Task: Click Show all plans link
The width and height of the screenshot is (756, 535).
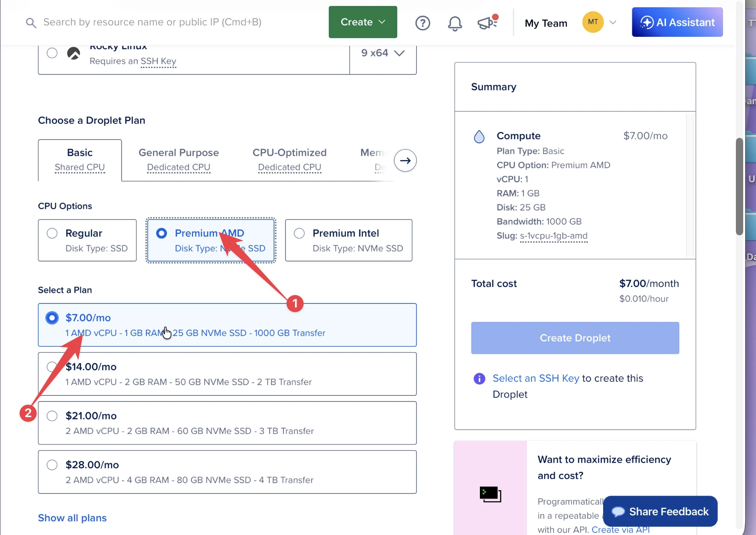Action: (72, 518)
